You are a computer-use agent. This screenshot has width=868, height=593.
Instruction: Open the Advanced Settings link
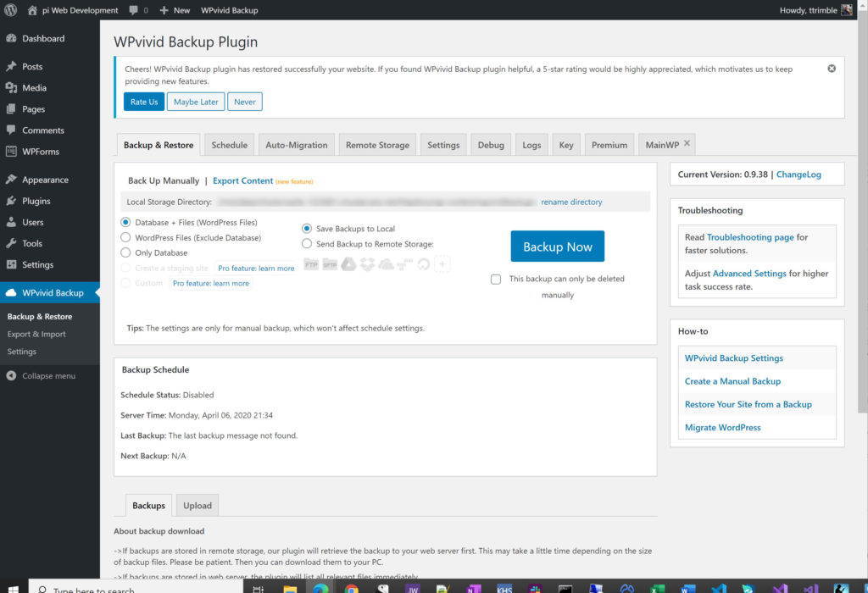[x=749, y=274]
